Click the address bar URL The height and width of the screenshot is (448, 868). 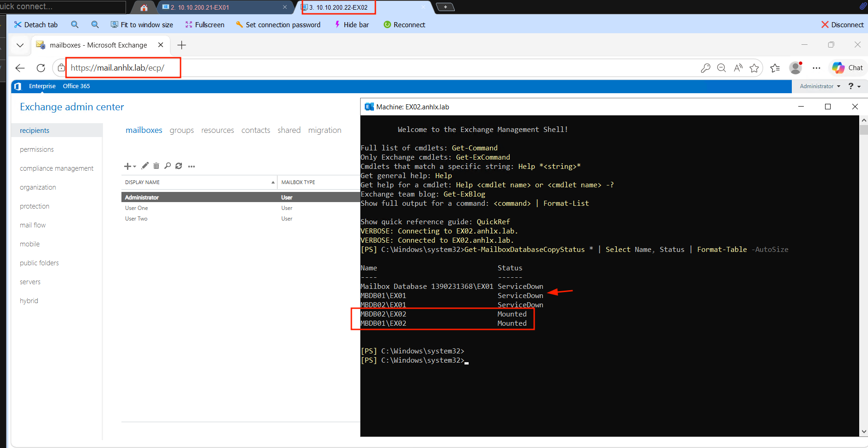point(117,68)
